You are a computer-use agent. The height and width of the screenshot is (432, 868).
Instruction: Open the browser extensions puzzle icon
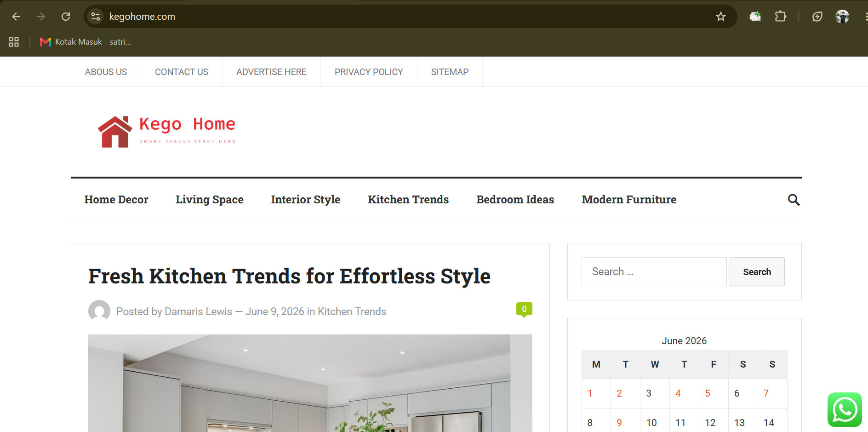(780, 17)
